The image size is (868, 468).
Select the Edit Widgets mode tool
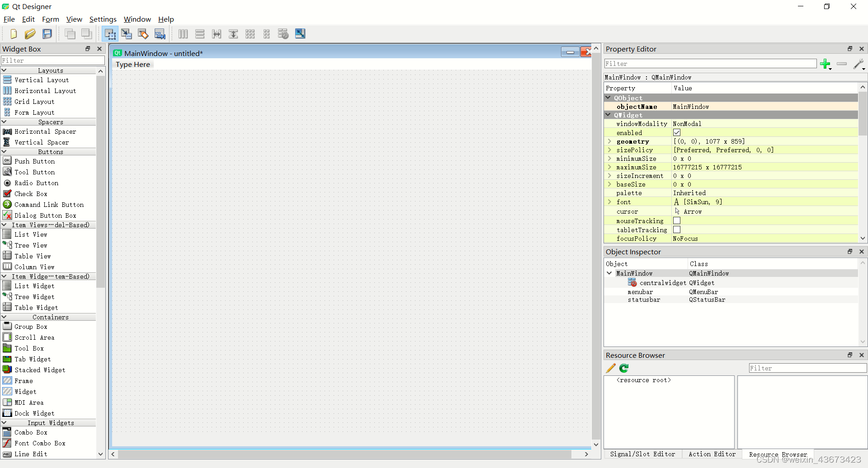(x=110, y=33)
